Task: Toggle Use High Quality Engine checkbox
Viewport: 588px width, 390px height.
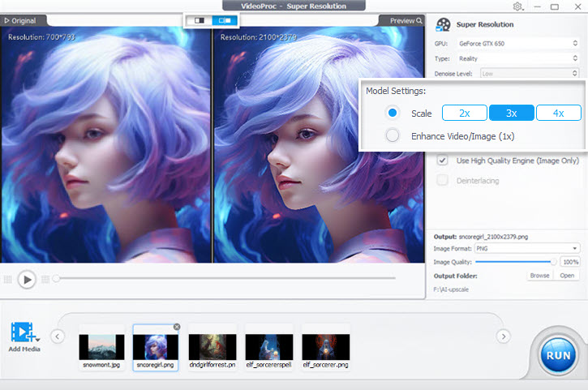Action: (443, 161)
